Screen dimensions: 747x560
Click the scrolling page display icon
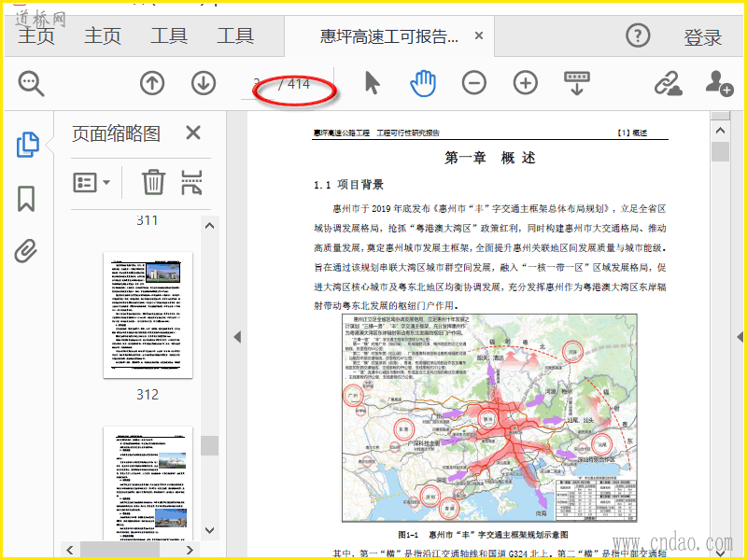576,83
